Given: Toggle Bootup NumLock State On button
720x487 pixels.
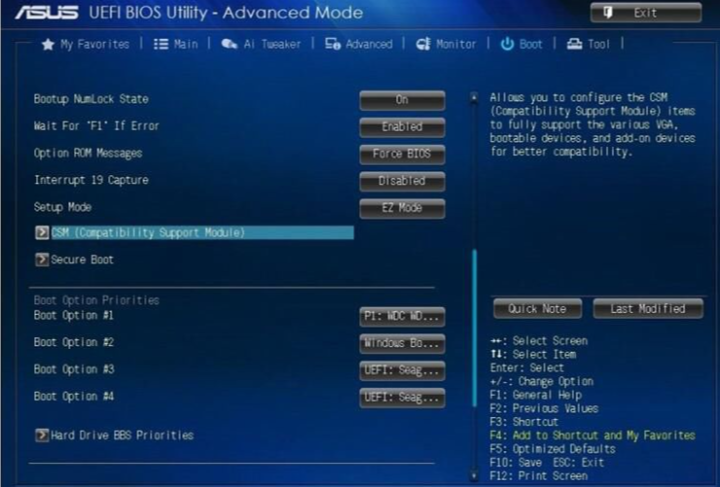Looking at the screenshot, I should (x=402, y=100).
